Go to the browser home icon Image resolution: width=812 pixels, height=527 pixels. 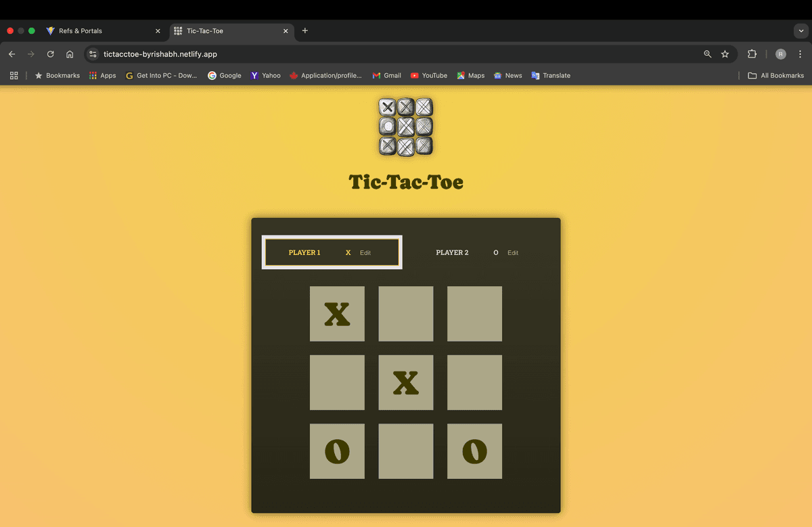pos(70,54)
